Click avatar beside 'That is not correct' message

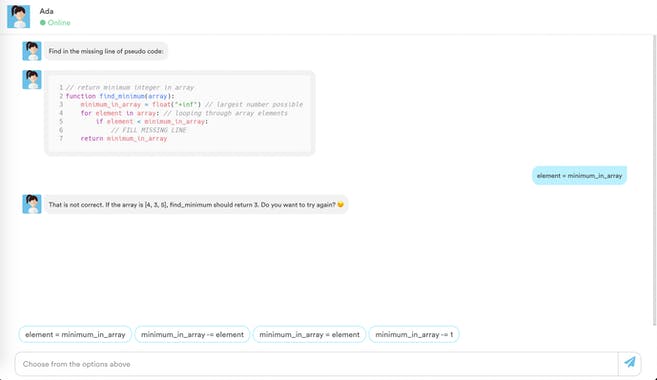pos(32,204)
